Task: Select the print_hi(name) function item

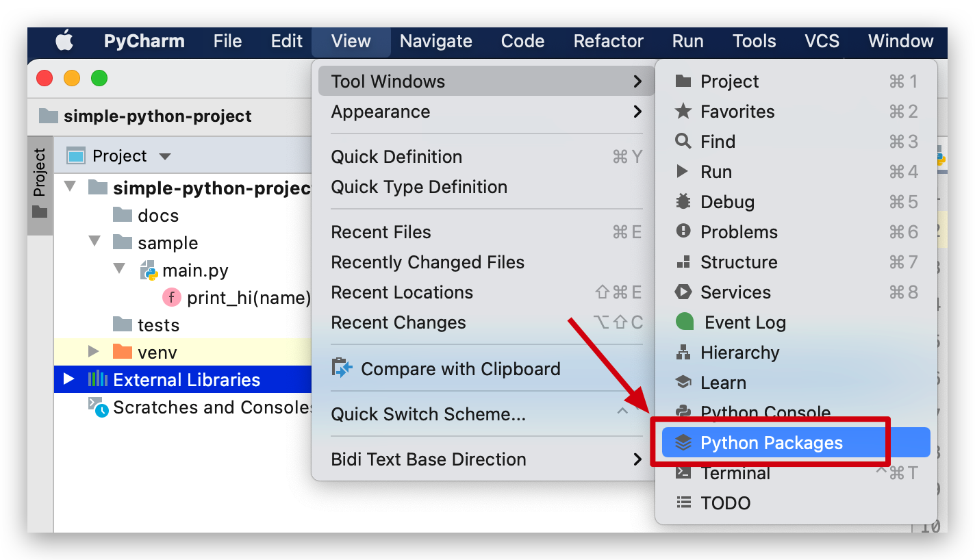Action: tap(248, 298)
